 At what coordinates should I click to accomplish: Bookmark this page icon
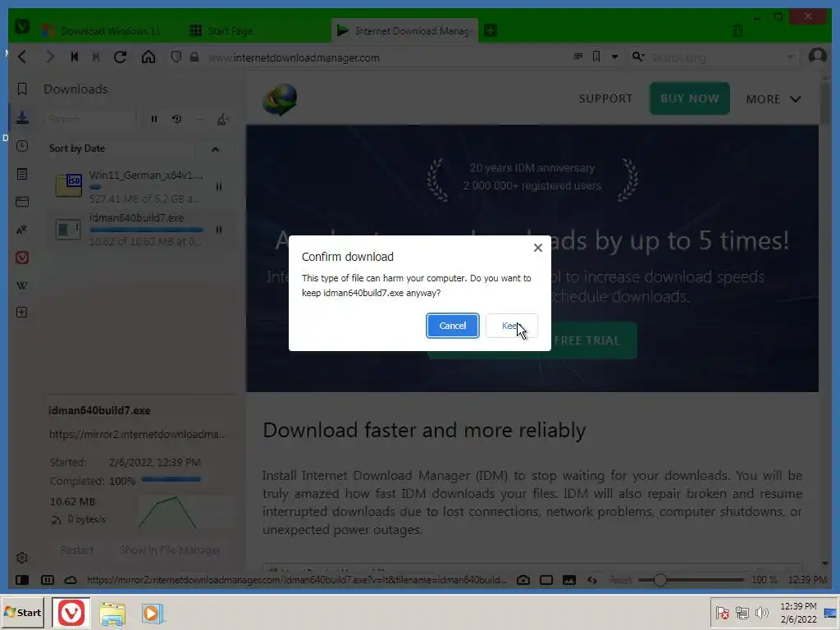point(596,57)
